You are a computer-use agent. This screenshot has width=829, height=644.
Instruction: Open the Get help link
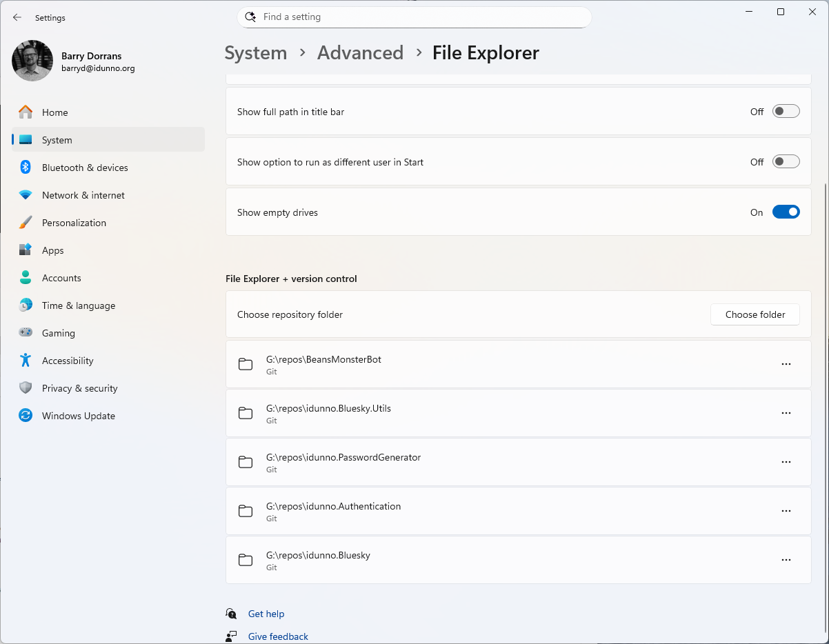click(266, 614)
